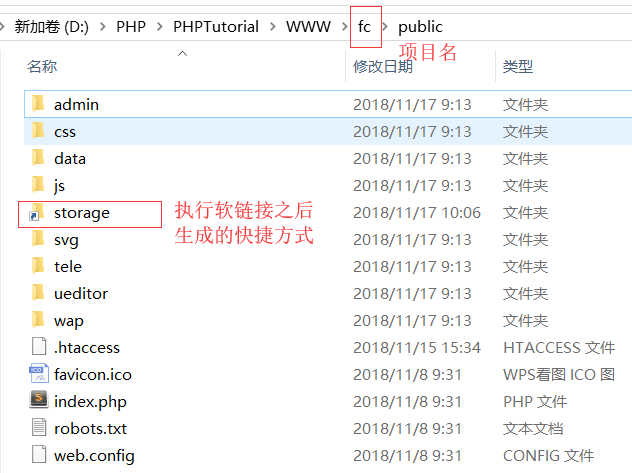Select the web.config file name

click(x=94, y=456)
